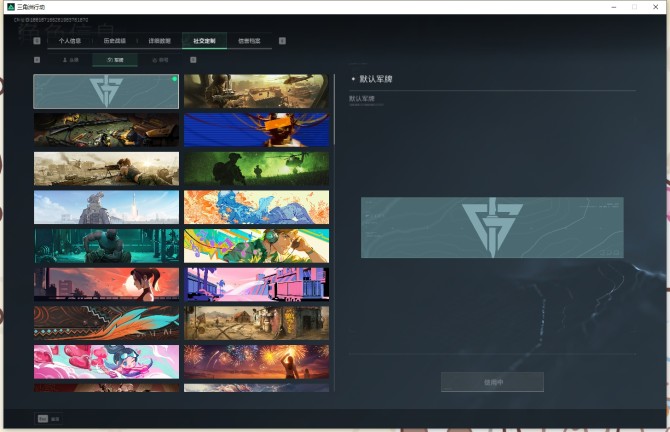Open the avatar sub-tab with person icon
Image resolution: width=670 pixels, height=432 pixels.
pos(71,60)
